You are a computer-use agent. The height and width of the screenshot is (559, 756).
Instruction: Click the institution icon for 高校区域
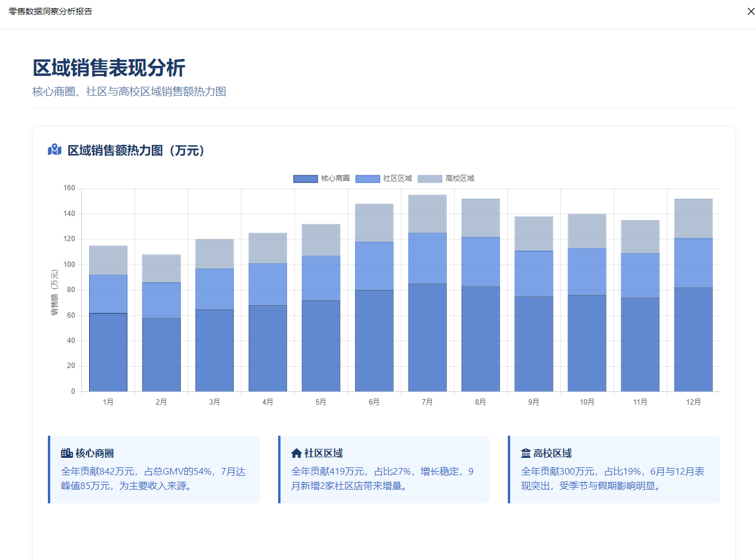tap(526, 453)
